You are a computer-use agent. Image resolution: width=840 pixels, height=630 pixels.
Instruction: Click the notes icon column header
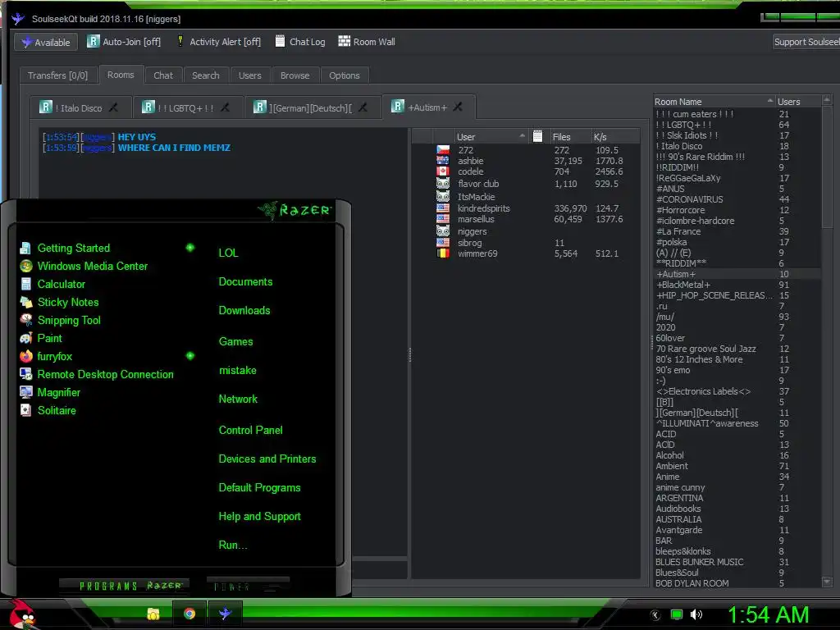click(x=538, y=137)
